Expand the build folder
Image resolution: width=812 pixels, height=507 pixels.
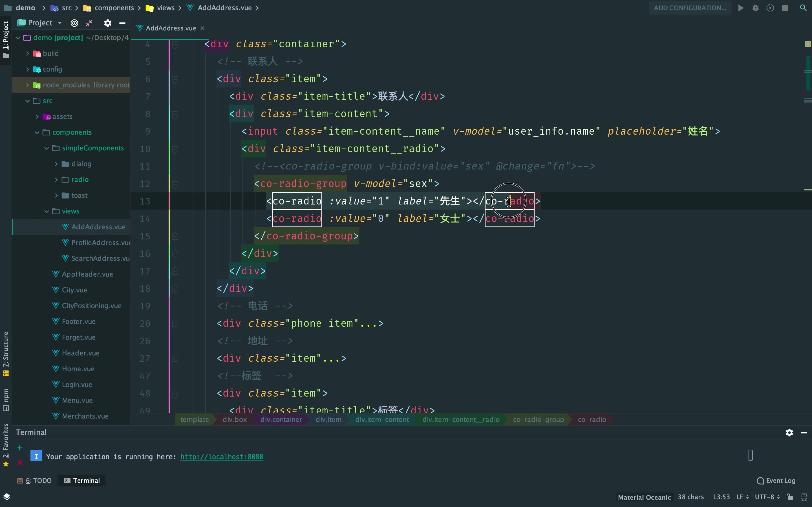(28, 53)
